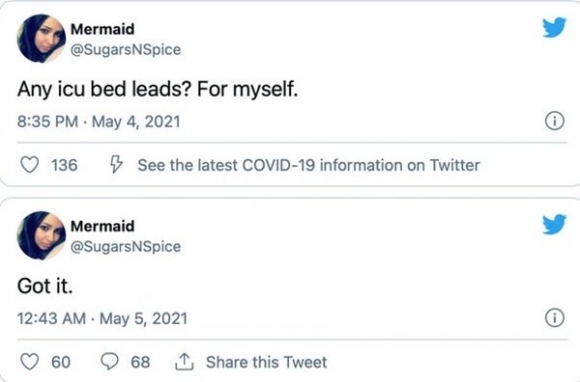
Task: Open info icon beside May 5 timestamp
Action: pyautogui.click(x=555, y=318)
